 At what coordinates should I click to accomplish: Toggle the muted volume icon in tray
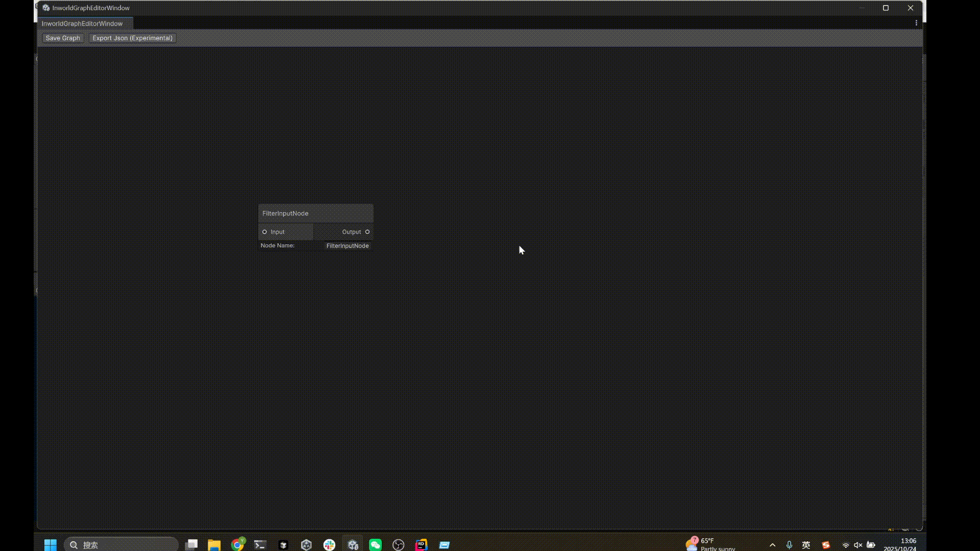tap(858, 544)
